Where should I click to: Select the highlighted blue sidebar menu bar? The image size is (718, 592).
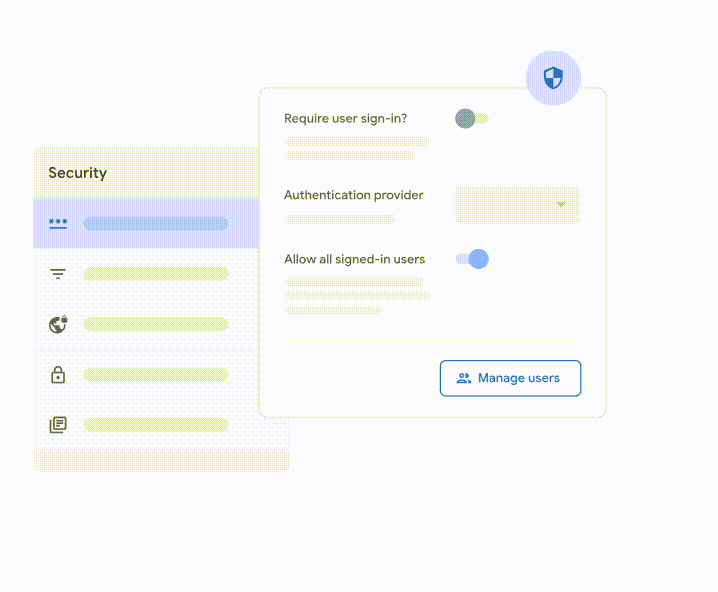(155, 223)
